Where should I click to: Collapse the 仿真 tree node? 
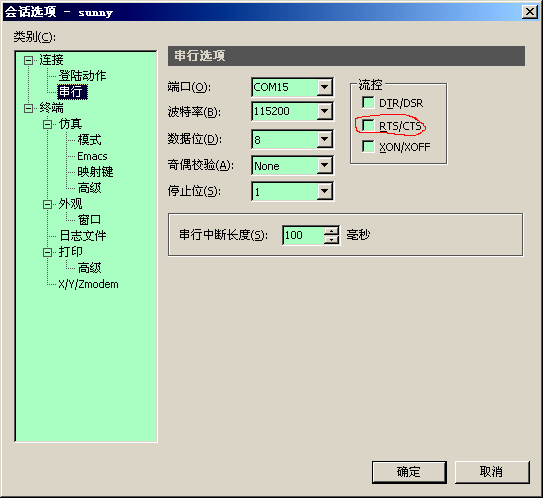(x=47, y=124)
